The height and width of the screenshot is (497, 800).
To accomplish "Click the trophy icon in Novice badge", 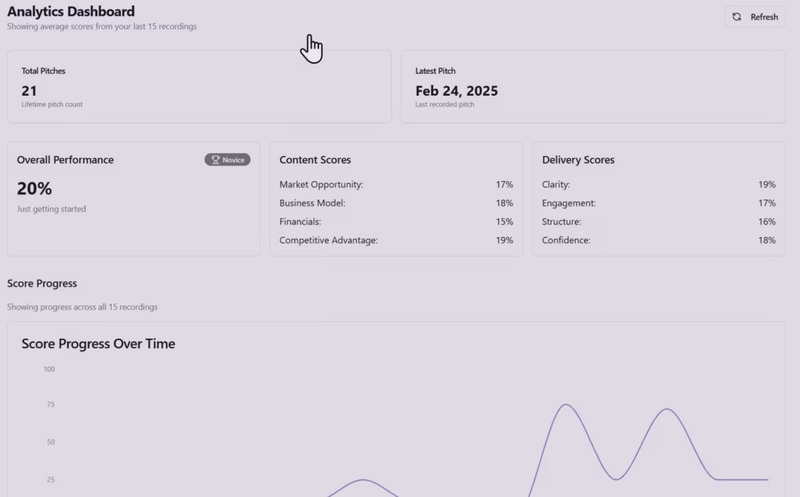I will [214, 160].
